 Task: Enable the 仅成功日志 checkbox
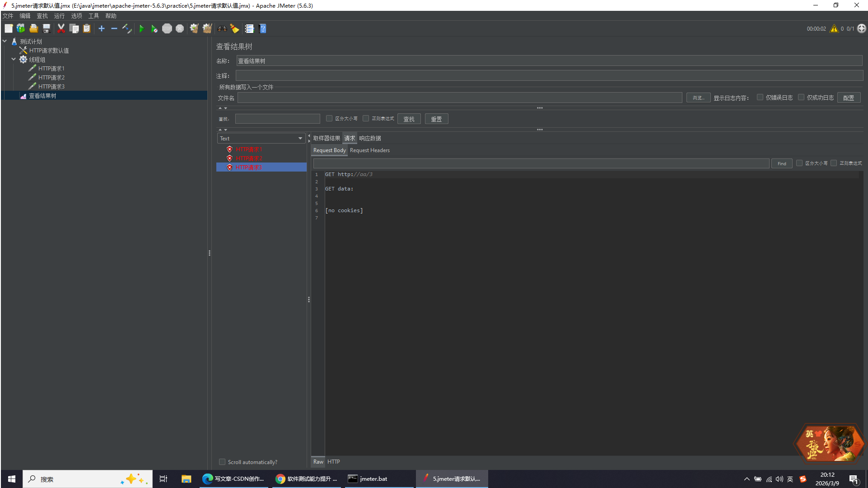click(801, 98)
